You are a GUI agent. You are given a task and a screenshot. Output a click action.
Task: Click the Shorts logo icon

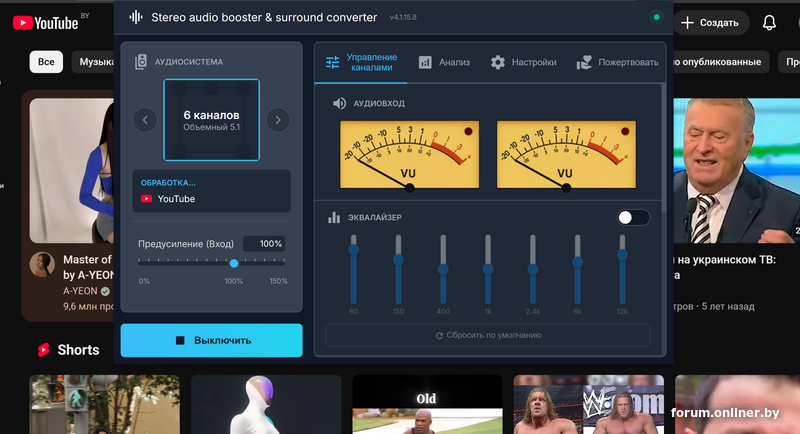44,350
